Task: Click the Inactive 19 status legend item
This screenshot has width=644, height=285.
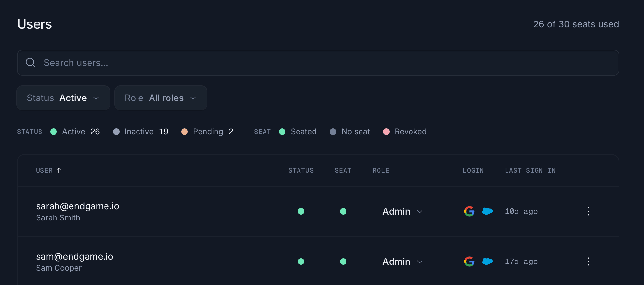Action: click(x=140, y=132)
